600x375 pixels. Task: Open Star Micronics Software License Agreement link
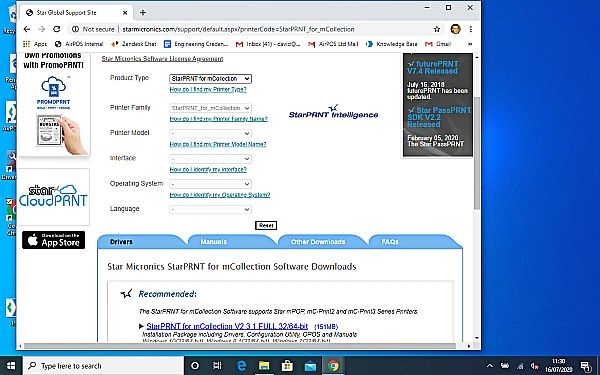(162, 59)
